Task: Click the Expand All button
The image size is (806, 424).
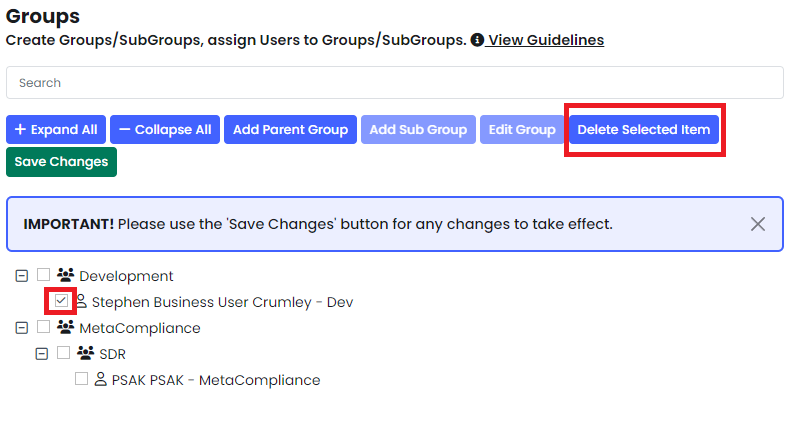Action: (56, 130)
